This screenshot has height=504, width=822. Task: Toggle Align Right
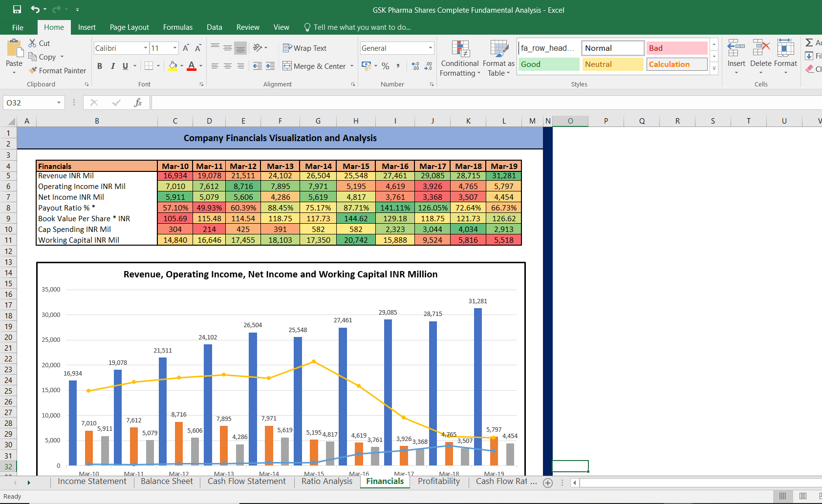click(240, 66)
